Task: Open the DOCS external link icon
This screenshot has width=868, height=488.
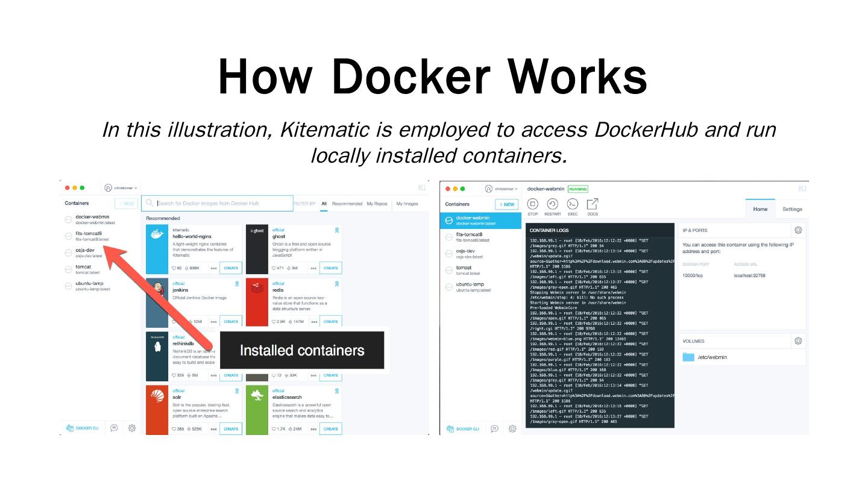Action: [x=593, y=204]
